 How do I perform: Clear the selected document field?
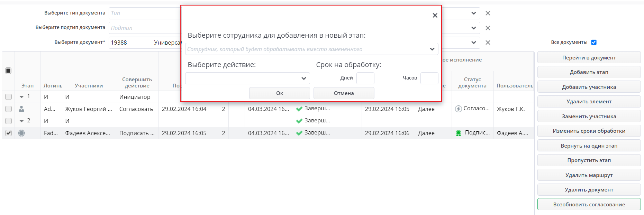point(488,43)
